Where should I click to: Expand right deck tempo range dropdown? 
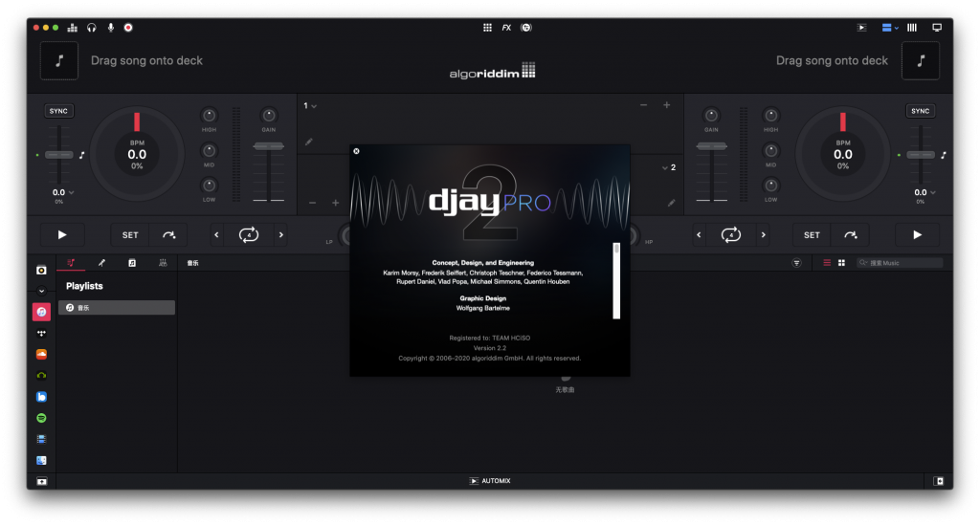click(924, 192)
